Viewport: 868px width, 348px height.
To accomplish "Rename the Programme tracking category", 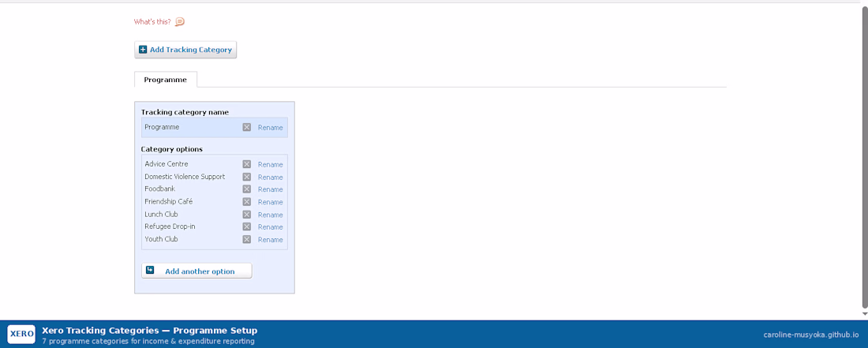I will [270, 128].
